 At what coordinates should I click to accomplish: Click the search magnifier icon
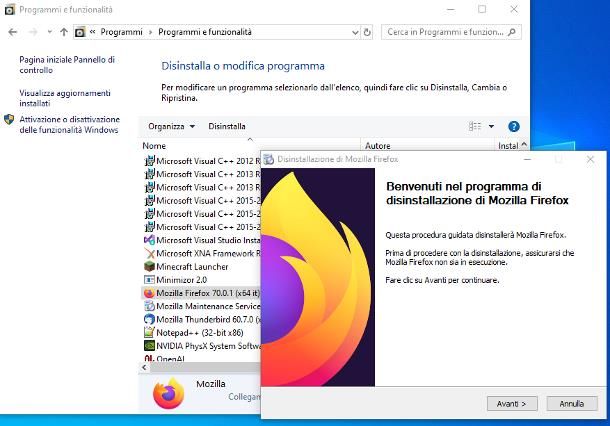click(x=512, y=32)
